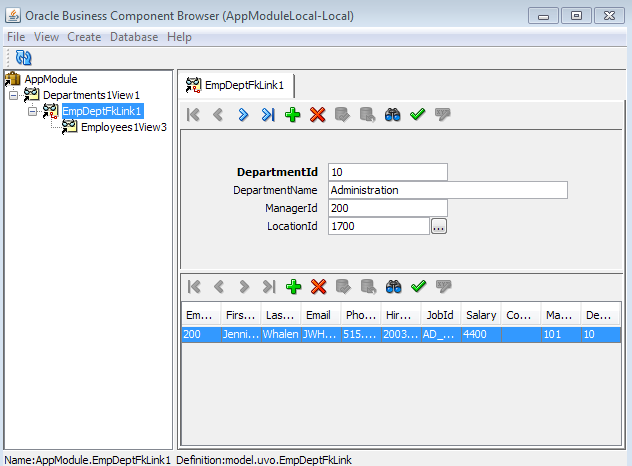The height and width of the screenshot is (466, 632).
Task: Click the refresh connection icon in main toolbar
Action: tap(23, 58)
